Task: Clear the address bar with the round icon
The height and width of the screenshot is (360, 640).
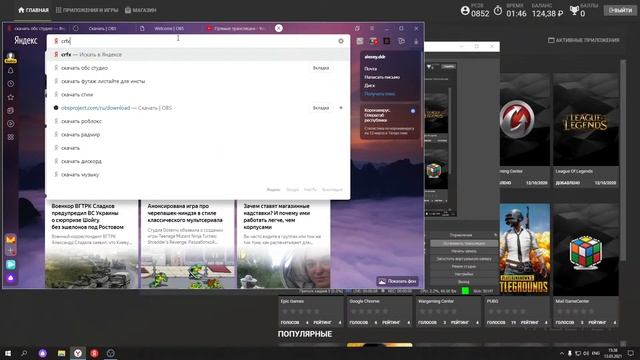Action: click(x=341, y=41)
